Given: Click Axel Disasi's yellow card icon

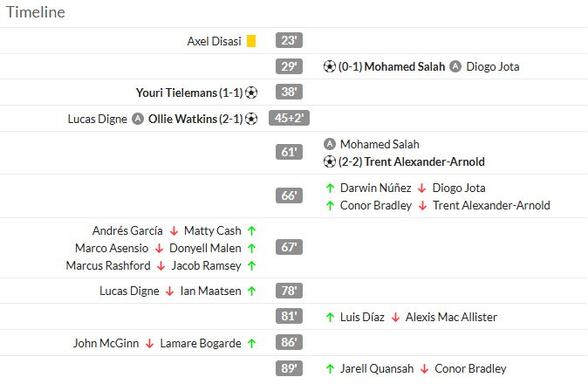Looking at the screenshot, I should click(251, 41).
